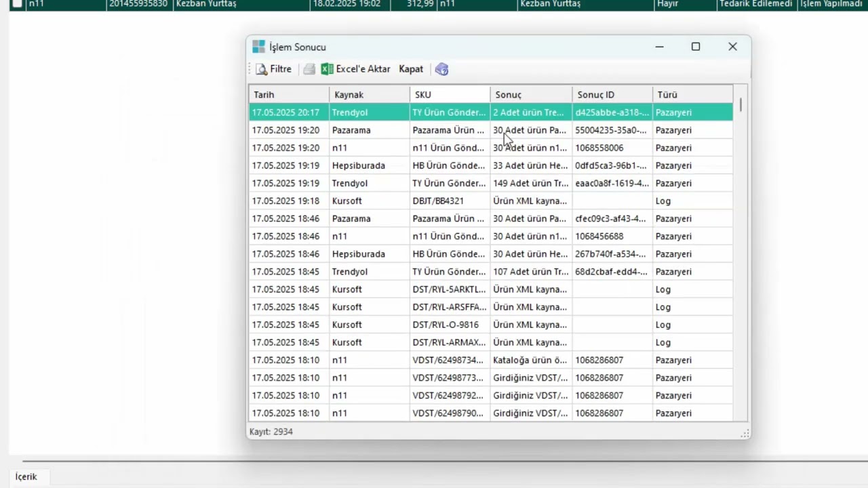This screenshot has width=868, height=488.
Task: Click the '107 Adet ürün Tr...' result cell
Action: (x=531, y=271)
